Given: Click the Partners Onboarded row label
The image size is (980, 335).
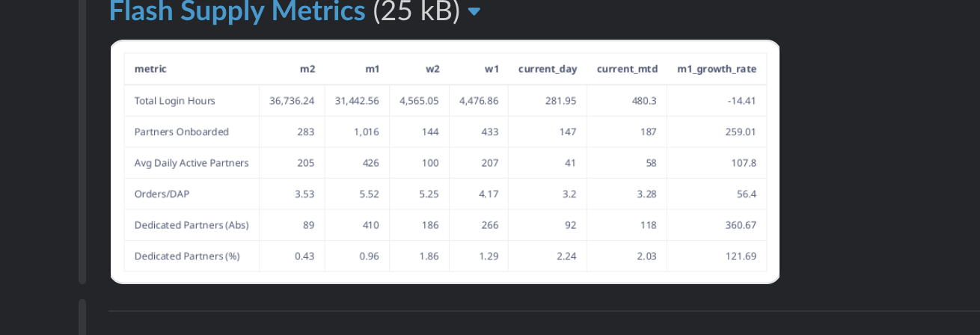Looking at the screenshot, I should [x=182, y=132].
